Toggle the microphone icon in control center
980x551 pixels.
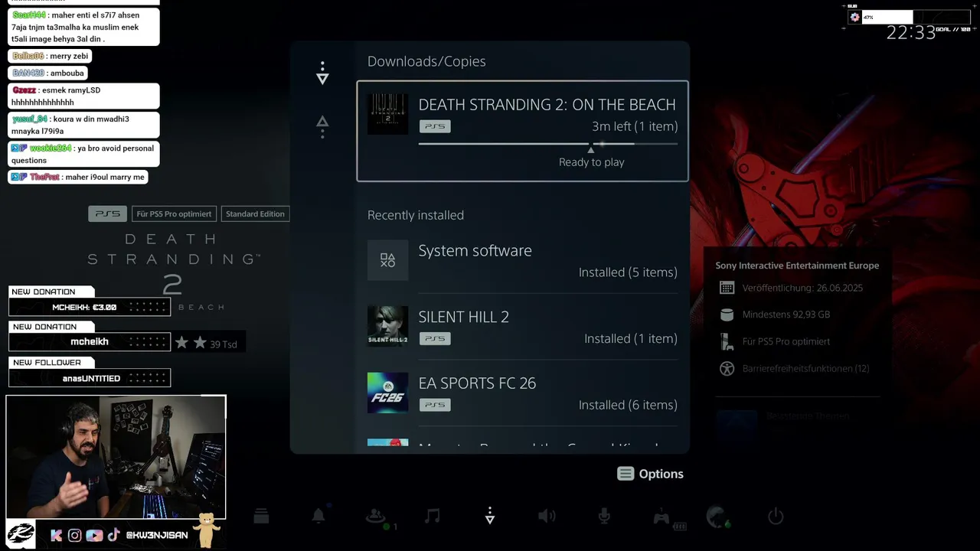(604, 517)
